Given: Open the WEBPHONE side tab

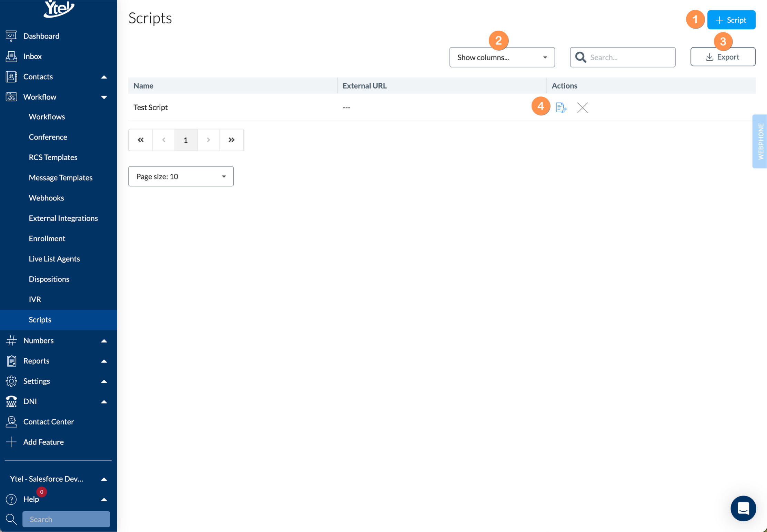Looking at the screenshot, I should [760, 141].
